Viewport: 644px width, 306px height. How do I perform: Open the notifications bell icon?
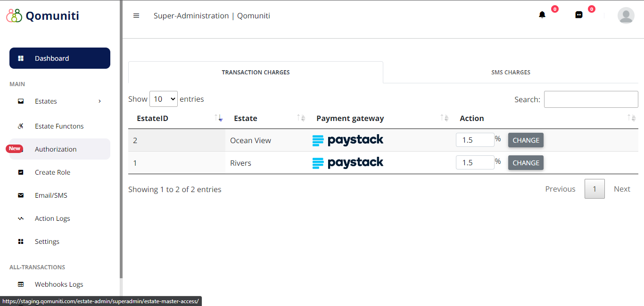coord(542,15)
